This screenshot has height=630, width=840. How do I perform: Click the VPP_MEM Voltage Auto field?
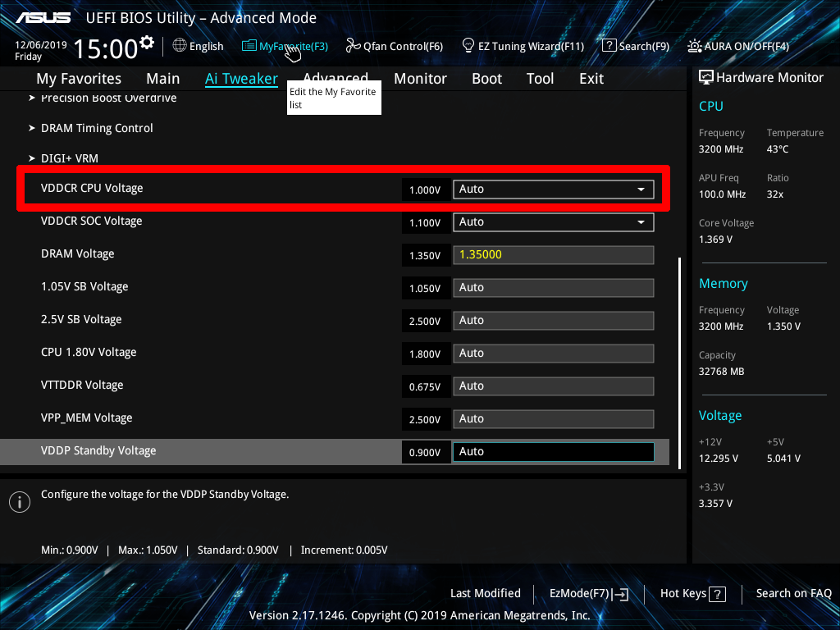click(554, 419)
